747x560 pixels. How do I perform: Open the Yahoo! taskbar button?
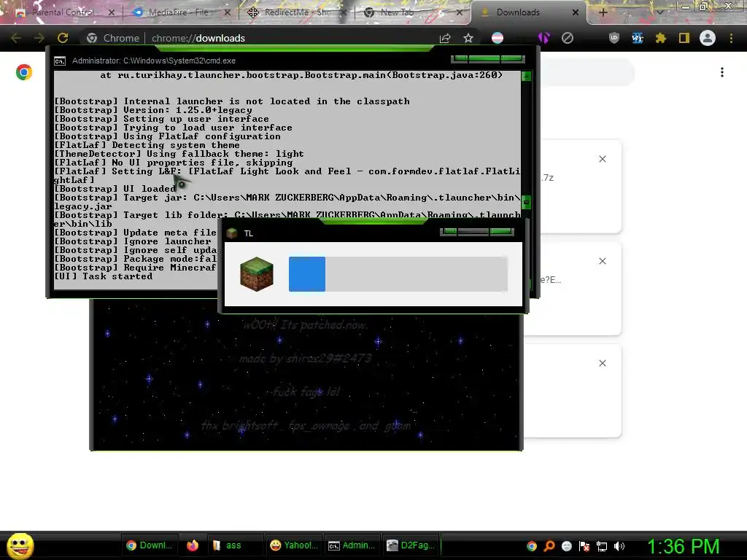coord(295,545)
